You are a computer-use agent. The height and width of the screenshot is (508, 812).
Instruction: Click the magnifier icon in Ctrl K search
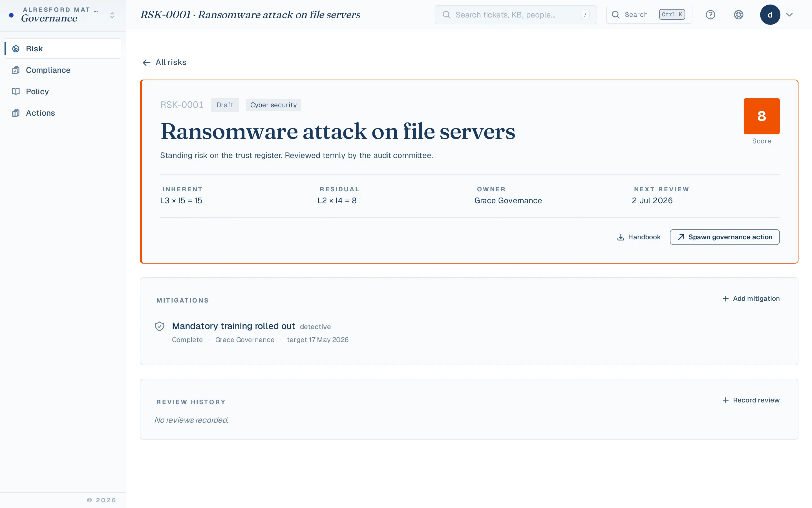616,15
